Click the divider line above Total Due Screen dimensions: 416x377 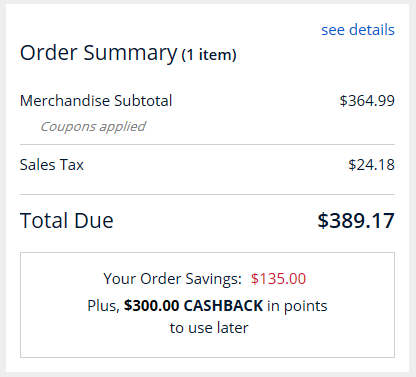point(207,194)
